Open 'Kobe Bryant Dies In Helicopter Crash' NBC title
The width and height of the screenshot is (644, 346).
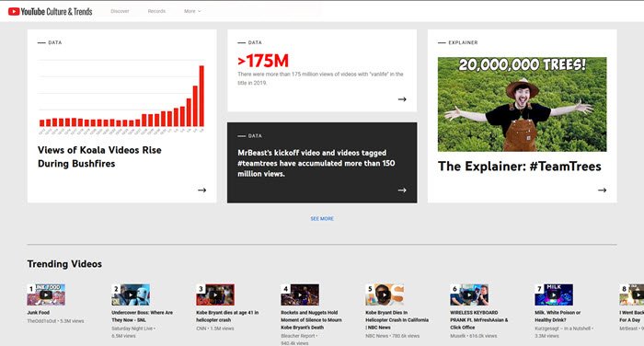397,320
